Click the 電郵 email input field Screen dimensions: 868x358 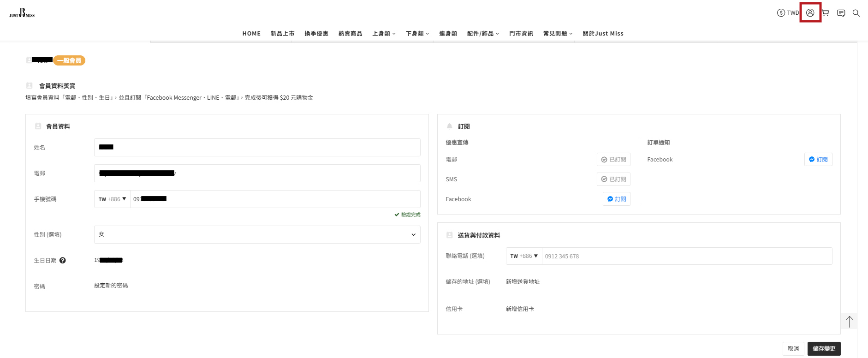pos(257,173)
